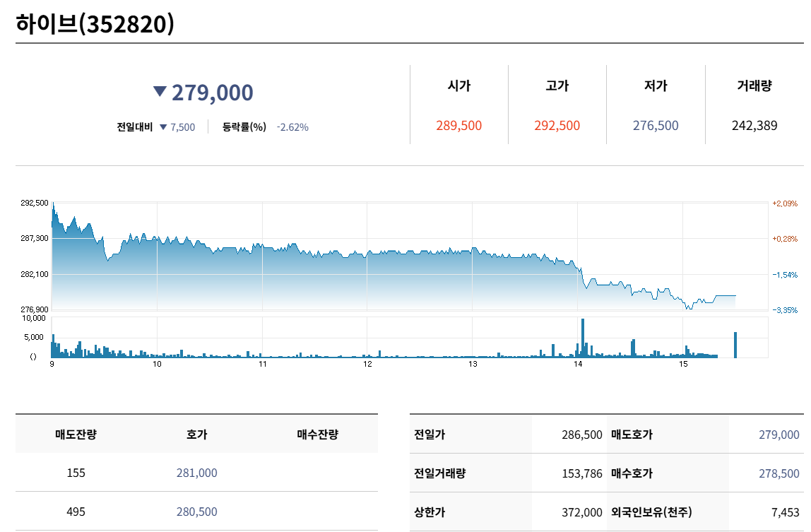
Task: Click the 외국인보유(천주) row label
Action: point(651,512)
